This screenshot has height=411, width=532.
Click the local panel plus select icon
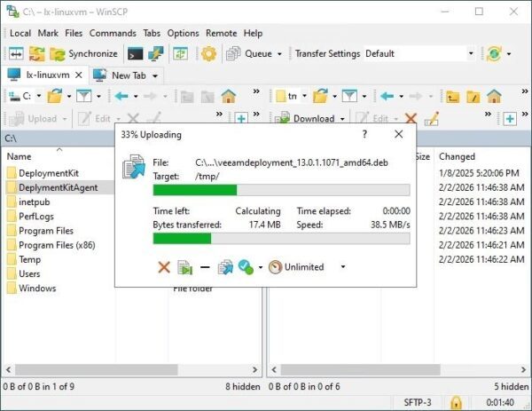coord(241,119)
